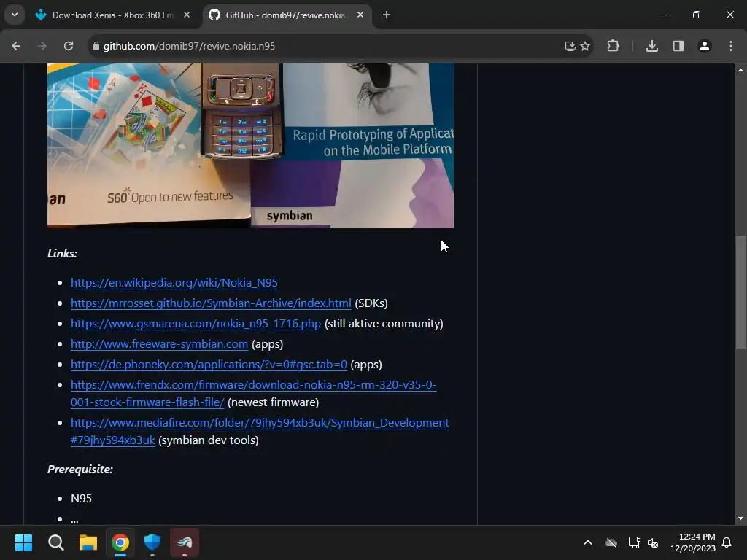Open the Wikipedia Nokia_N95 link

[174, 283]
